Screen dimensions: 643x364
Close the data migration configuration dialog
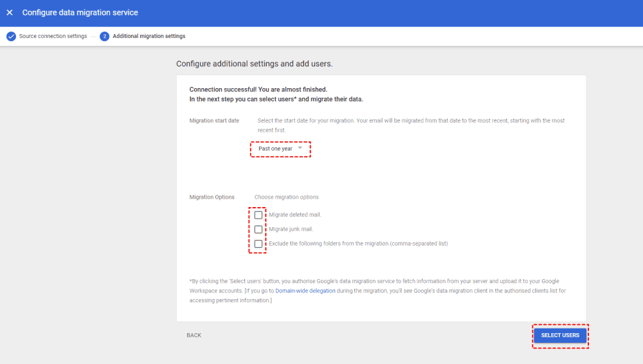click(x=10, y=13)
